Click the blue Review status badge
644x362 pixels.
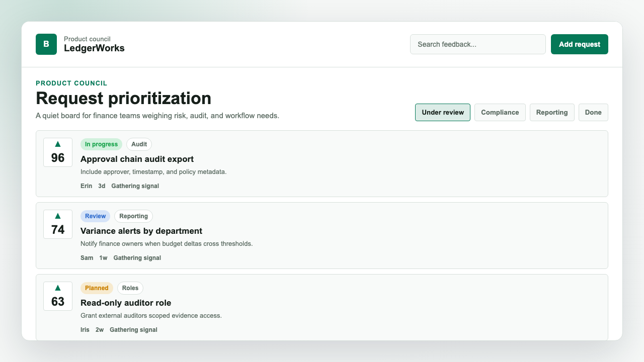(x=95, y=216)
